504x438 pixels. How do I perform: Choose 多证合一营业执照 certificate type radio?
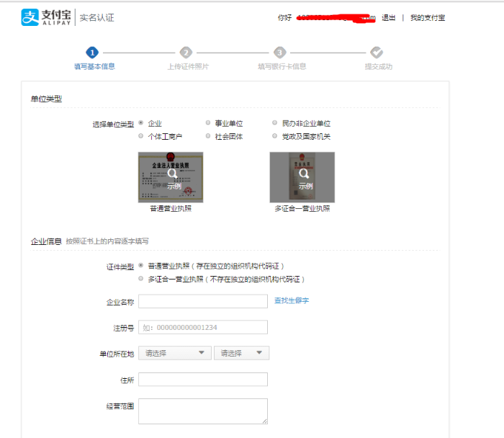click(141, 279)
